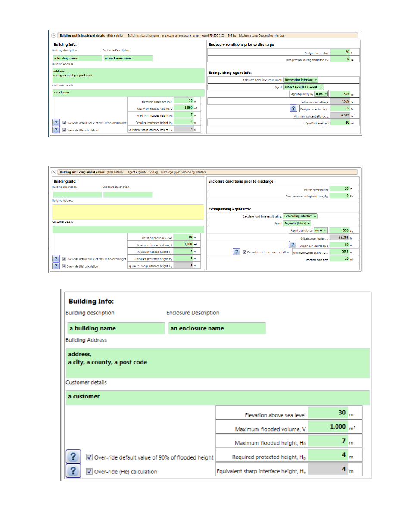
Task: Click Required protected height value 4, FM200 panel
Action: point(184,122)
